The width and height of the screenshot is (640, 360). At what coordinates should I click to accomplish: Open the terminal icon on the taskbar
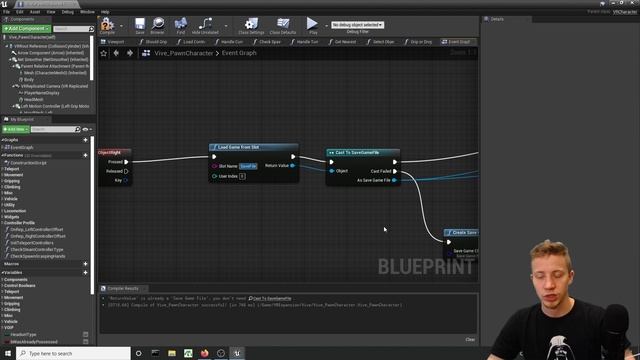[x=156, y=353]
